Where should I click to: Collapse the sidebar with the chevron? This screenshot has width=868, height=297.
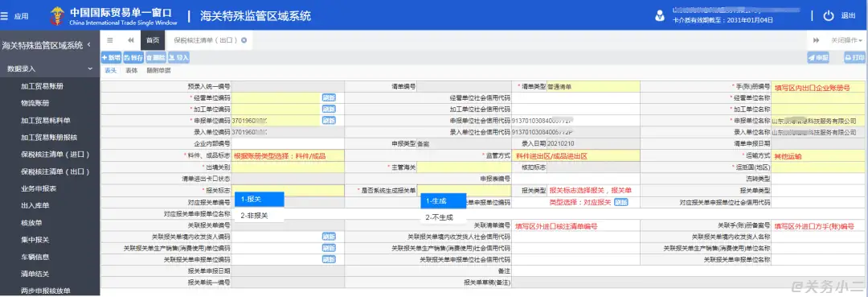pyautogui.click(x=89, y=45)
